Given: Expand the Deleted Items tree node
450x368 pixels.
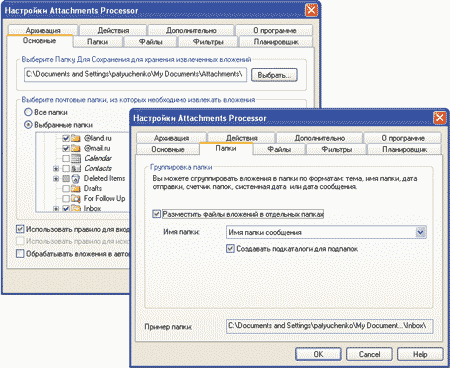Looking at the screenshot, I should coord(56,179).
